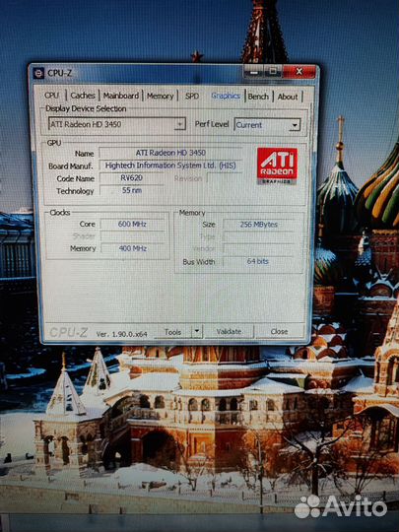Click the Close button at bottom
This screenshot has width=399, height=532.
(x=279, y=331)
